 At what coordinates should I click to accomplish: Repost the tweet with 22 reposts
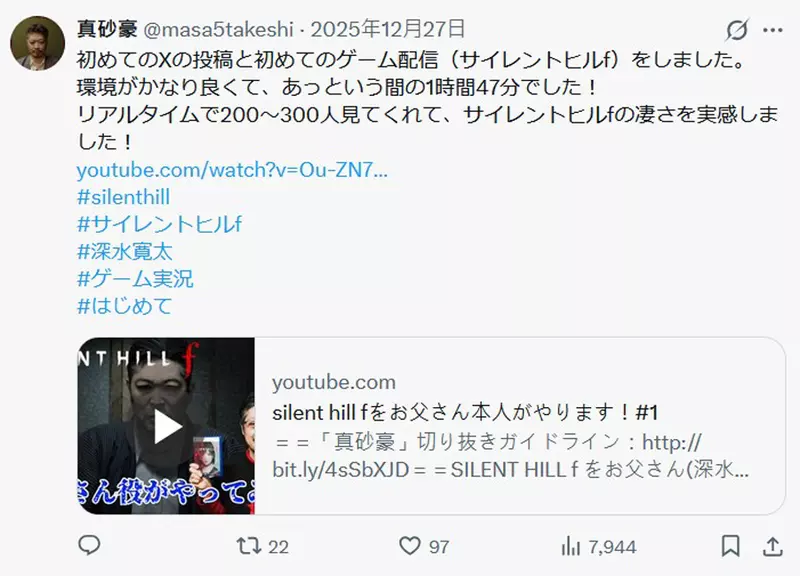(x=262, y=546)
